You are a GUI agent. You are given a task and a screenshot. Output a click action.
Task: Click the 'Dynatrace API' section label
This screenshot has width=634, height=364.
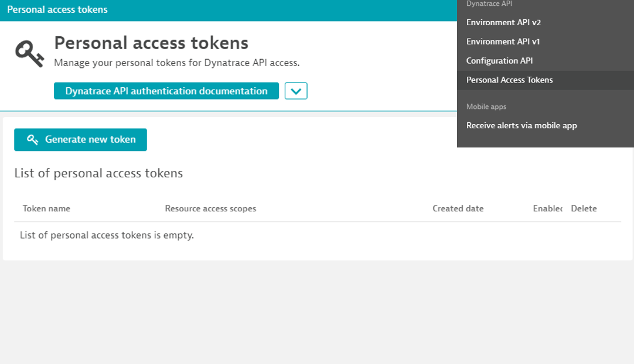point(489,4)
